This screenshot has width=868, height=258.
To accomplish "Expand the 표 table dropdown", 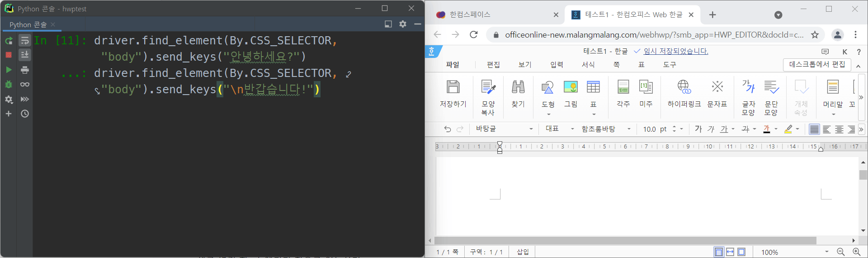I will [594, 114].
